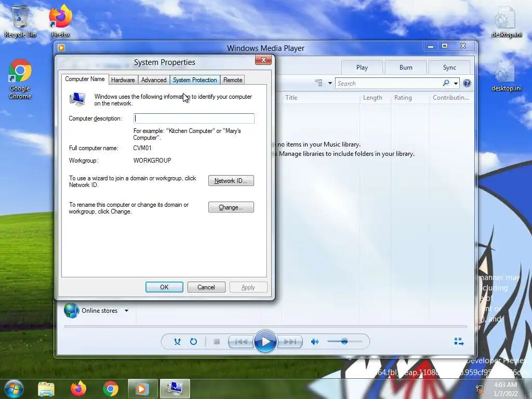Adjust the volume slider
Viewport: 532px width, 399px height.
coord(344,341)
